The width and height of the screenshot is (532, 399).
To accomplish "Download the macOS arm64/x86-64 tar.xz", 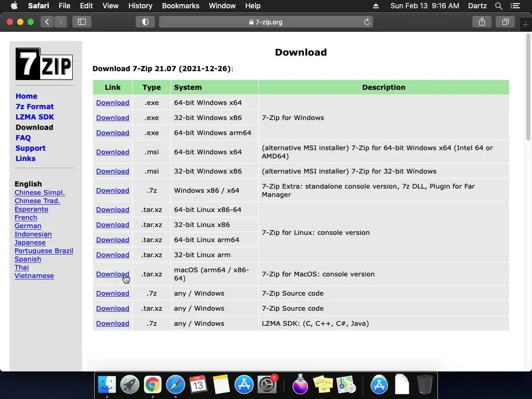I will [112, 274].
